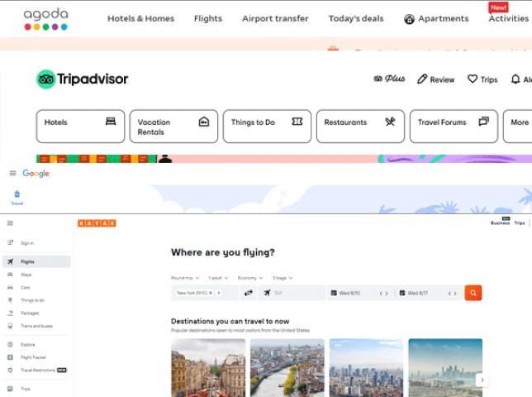Open Kayak sidebar hamburger menu
The image size is (532, 397).
pos(10,223)
